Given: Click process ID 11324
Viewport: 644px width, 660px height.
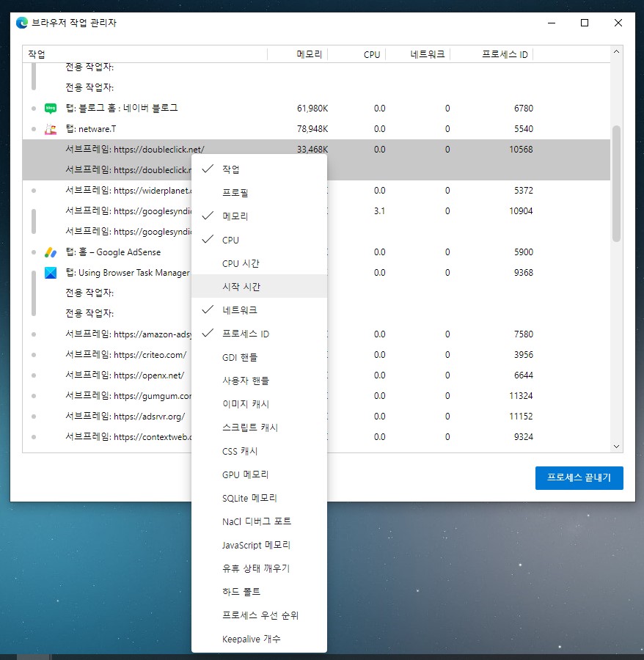Looking at the screenshot, I should [521, 396].
